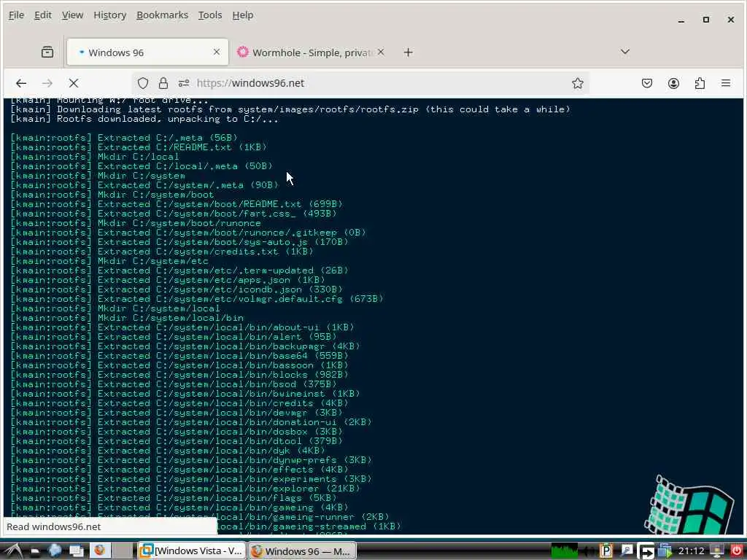The height and width of the screenshot is (560, 747).
Task: Click the arrow exit tray icon
Action: 646,551
